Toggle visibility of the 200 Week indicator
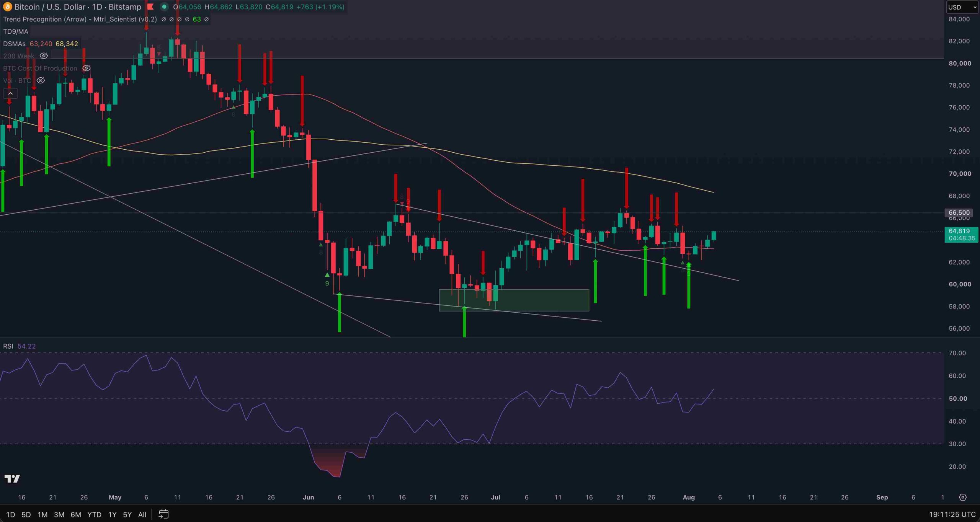Image resolution: width=980 pixels, height=522 pixels. (44, 56)
